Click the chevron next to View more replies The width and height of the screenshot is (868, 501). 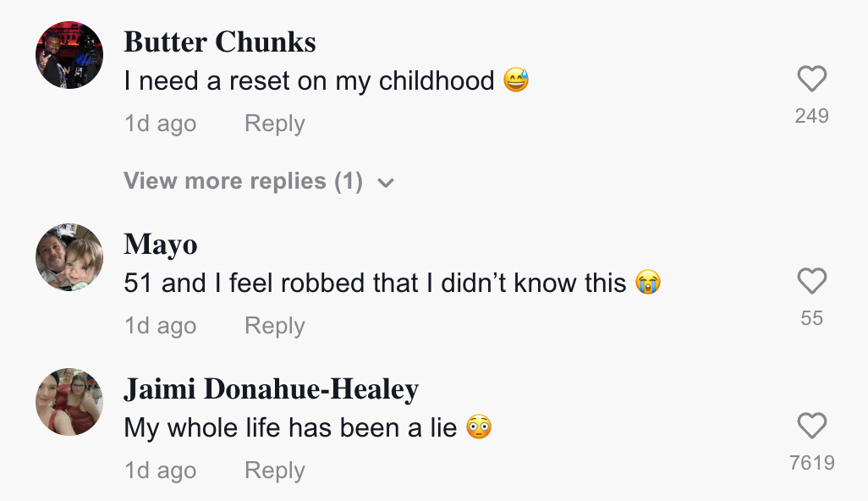[386, 182]
